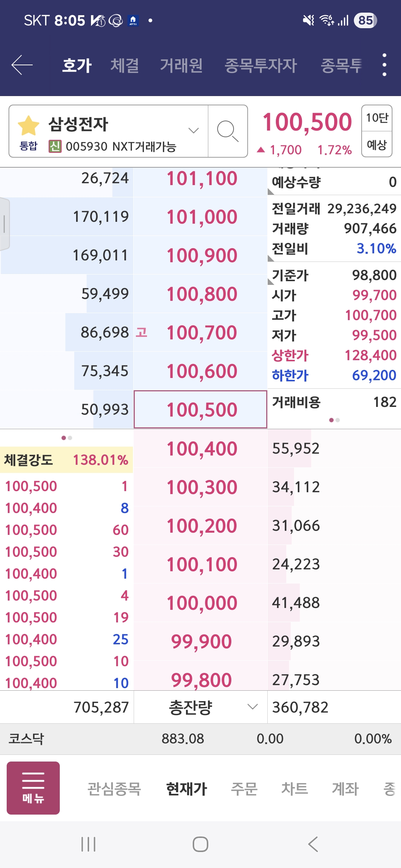The width and height of the screenshot is (401, 868).
Task: Open the 주문 order screen
Action: click(x=244, y=789)
